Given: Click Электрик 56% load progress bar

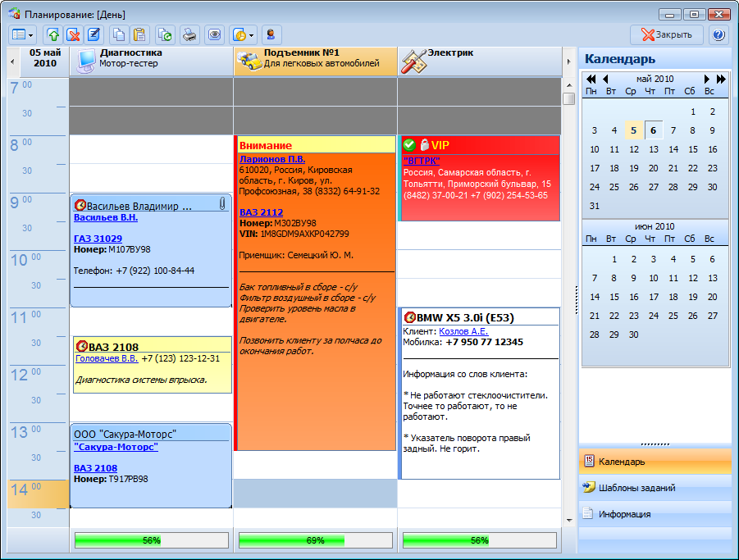Looking at the screenshot, I should pos(479,540).
